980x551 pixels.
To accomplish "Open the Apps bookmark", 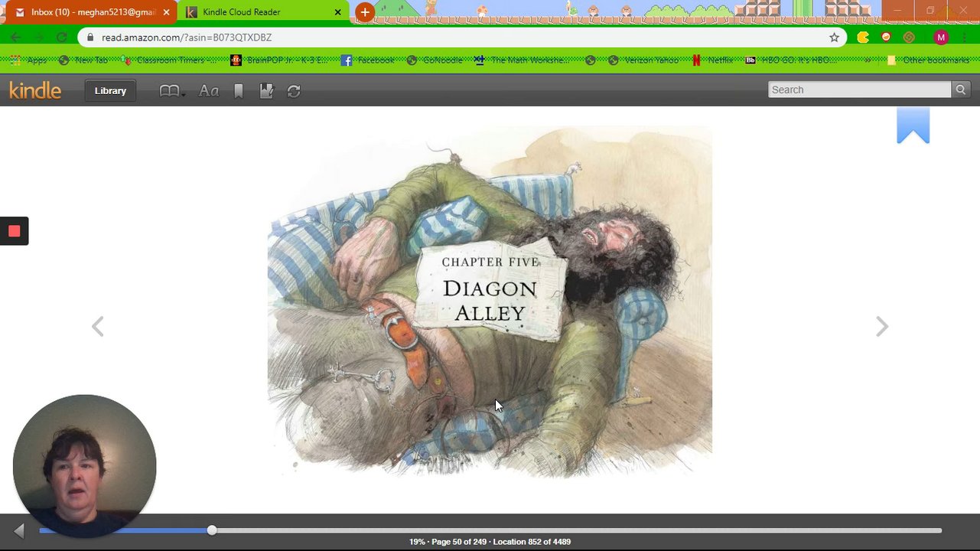I will click(28, 60).
